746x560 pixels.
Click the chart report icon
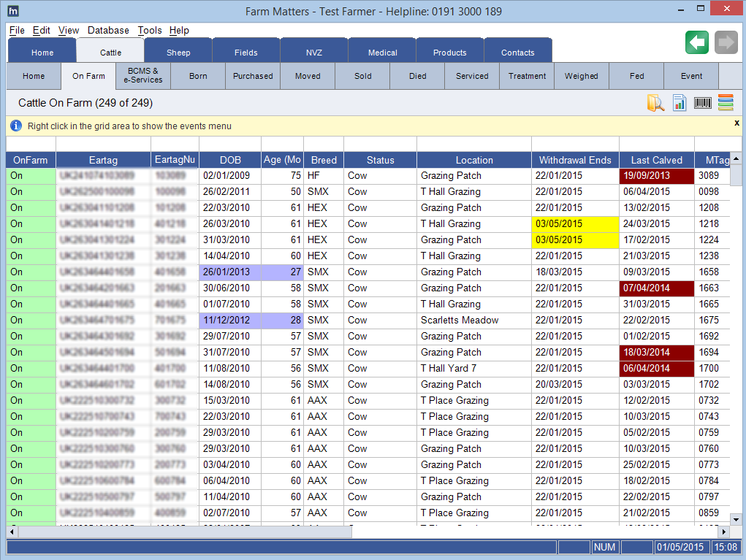tap(680, 103)
